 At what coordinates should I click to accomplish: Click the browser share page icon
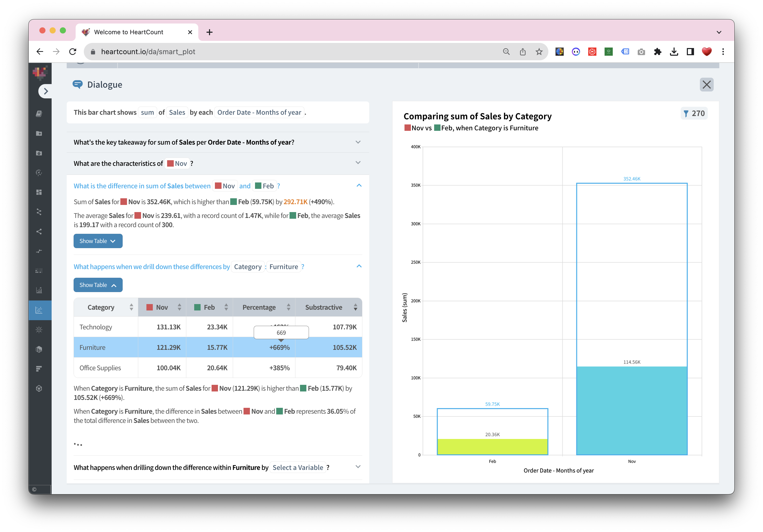click(523, 52)
